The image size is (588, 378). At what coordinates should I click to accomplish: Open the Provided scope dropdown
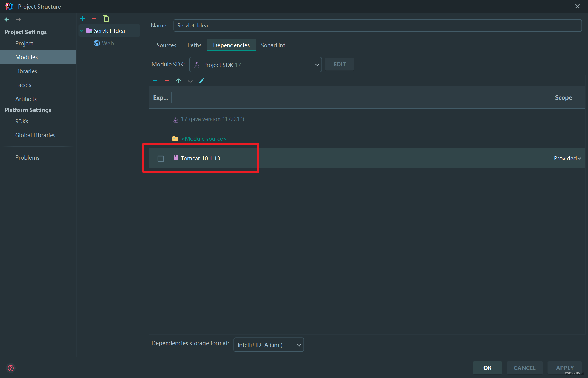pos(567,158)
